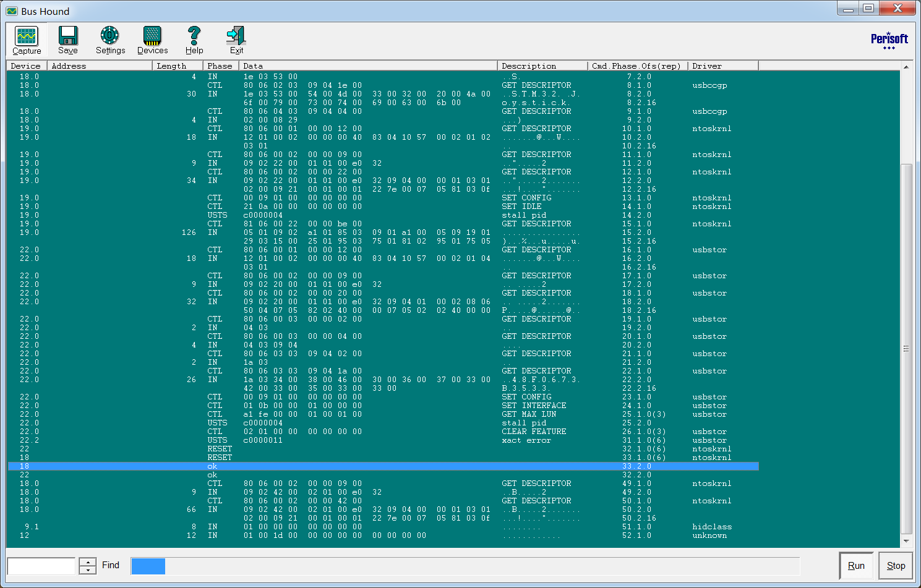921x588 pixels.
Task: Click the Description column header
Action: pyautogui.click(x=542, y=66)
